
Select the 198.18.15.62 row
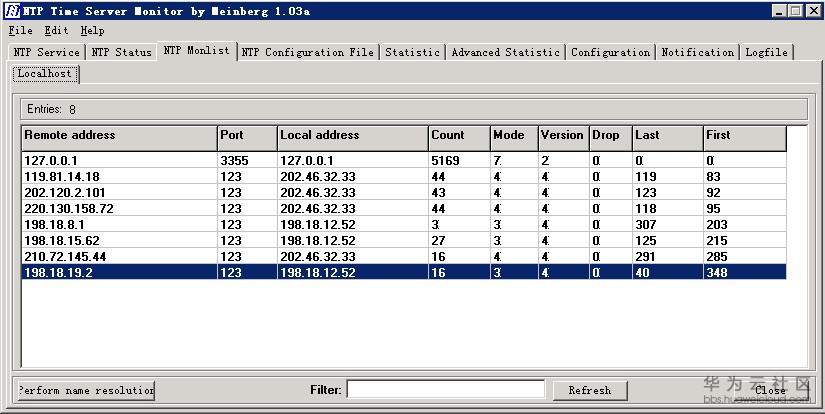404,240
